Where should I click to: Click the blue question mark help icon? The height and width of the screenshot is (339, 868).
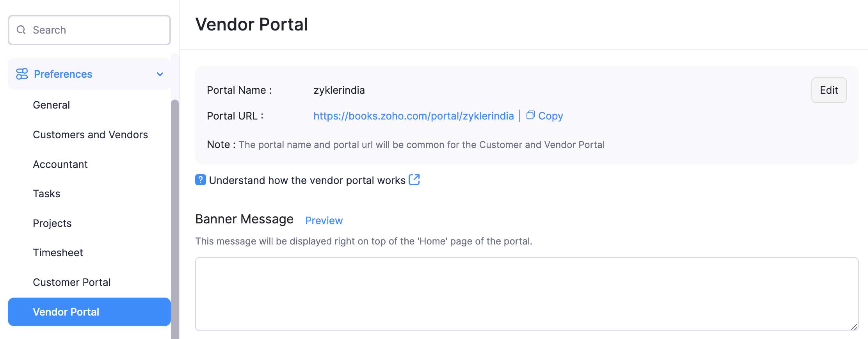201,180
